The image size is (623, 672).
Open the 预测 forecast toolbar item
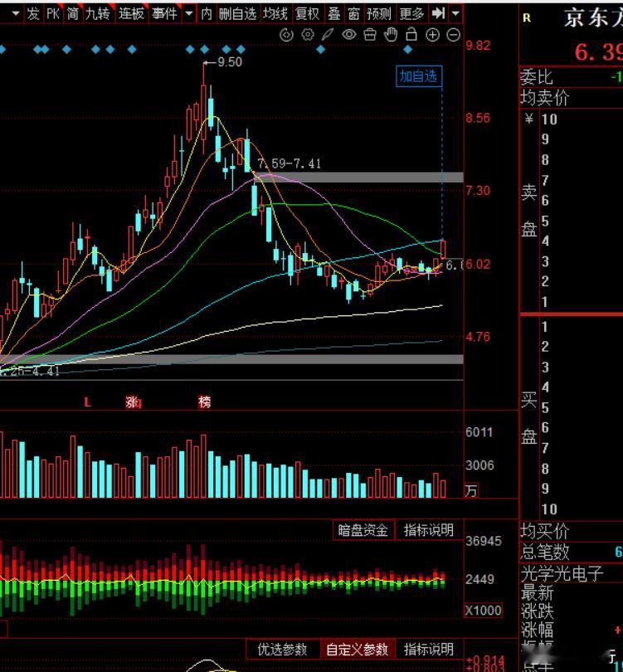click(379, 14)
